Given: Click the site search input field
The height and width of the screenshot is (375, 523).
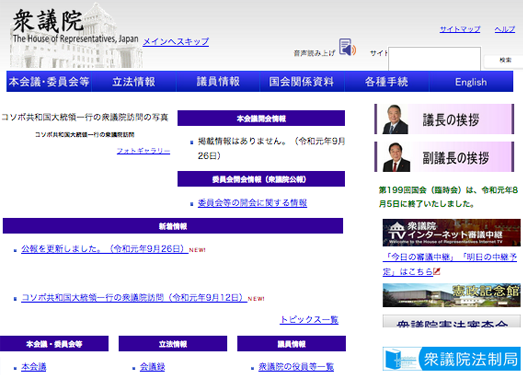Looking at the screenshot, I should (x=434, y=59).
